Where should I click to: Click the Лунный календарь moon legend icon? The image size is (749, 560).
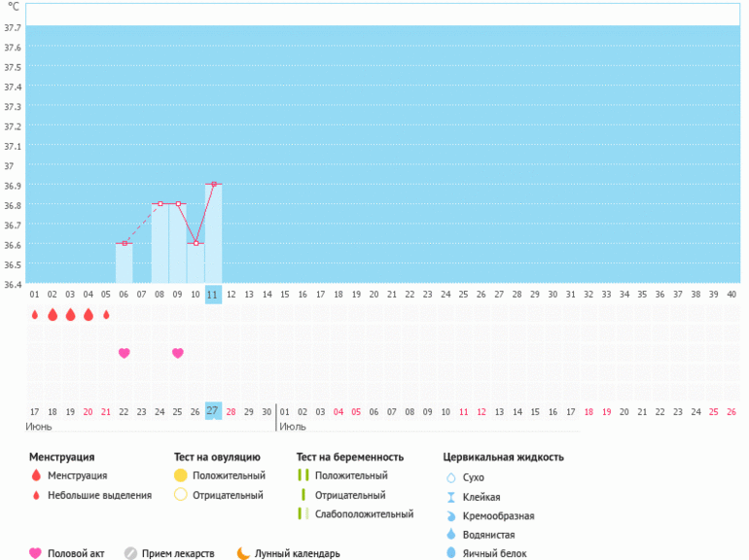(243, 553)
